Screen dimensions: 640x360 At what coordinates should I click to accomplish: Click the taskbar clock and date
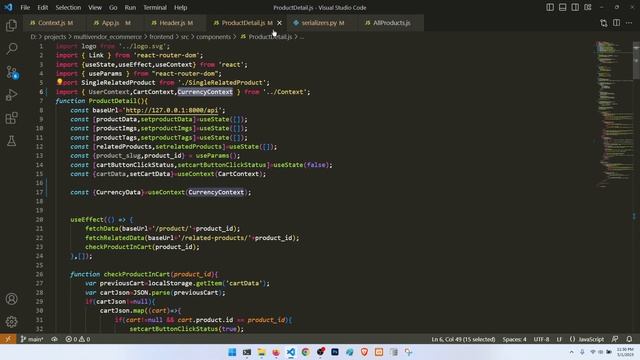pyautogui.click(x=625, y=352)
